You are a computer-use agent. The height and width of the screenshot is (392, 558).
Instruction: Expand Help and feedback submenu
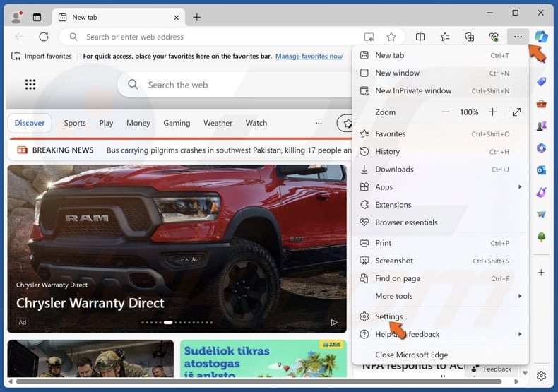520,334
